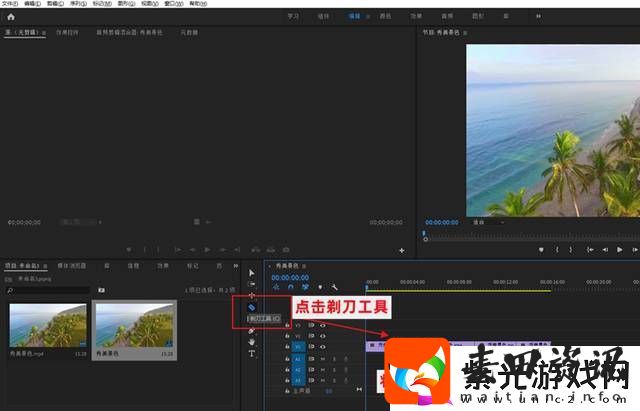Toggle lock on track V2
Screen dimensions: 640x411
pyautogui.click(x=287, y=336)
